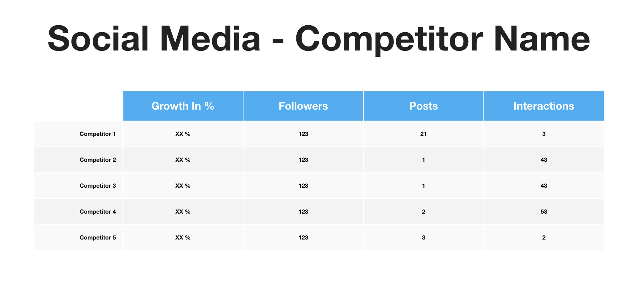
Task: Select the 'Competitor 1' row label
Action: tap(98, 134)
